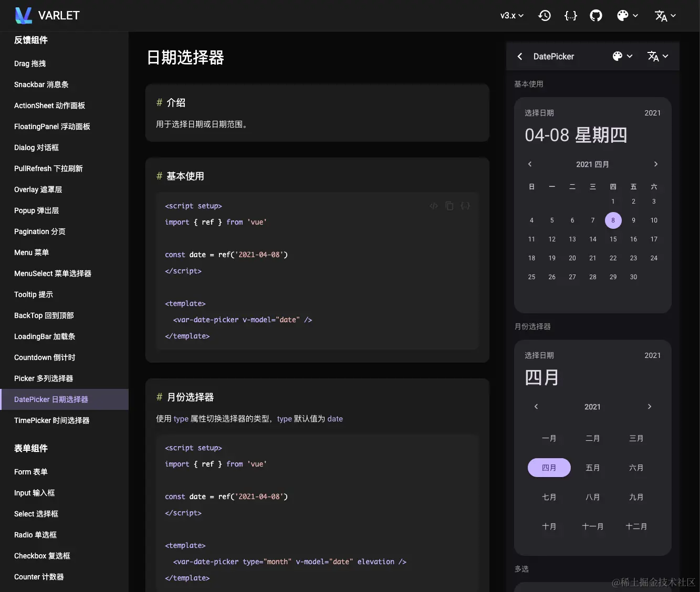Select day 15 in the calendar

[x=613, y=239]
